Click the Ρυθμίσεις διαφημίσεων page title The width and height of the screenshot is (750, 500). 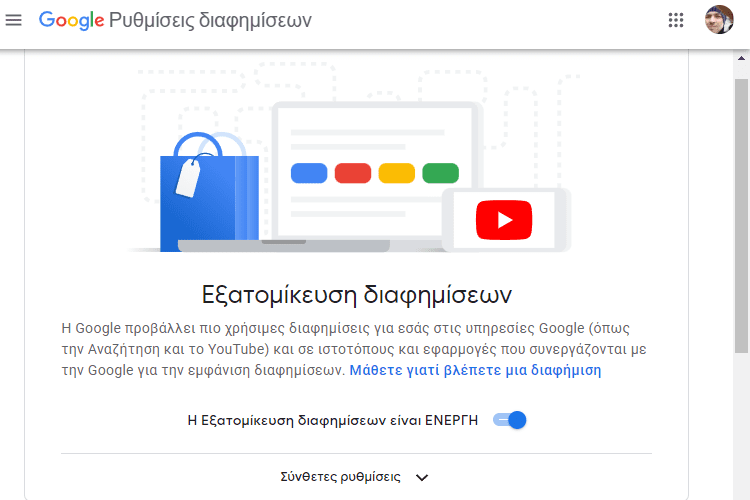click(x=210, y=21)
